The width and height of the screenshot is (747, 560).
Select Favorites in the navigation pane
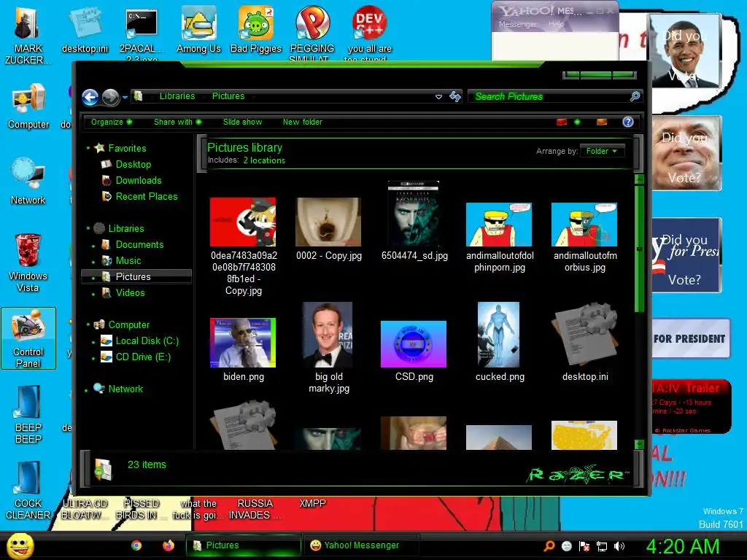(127, 148)
